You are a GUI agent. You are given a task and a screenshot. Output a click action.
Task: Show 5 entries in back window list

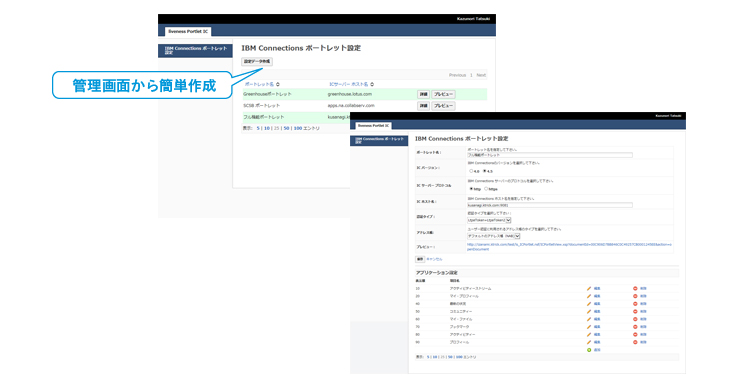point(258,128)
